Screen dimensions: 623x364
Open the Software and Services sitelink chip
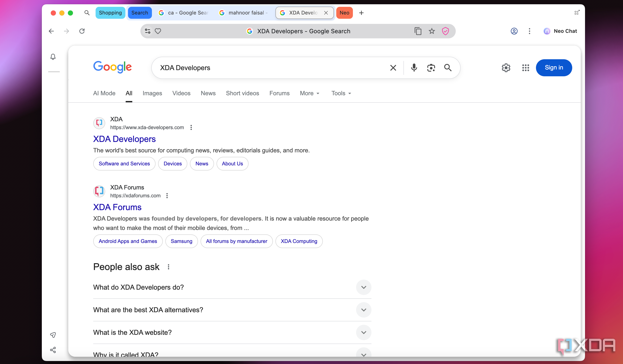(x=124, y=164)
